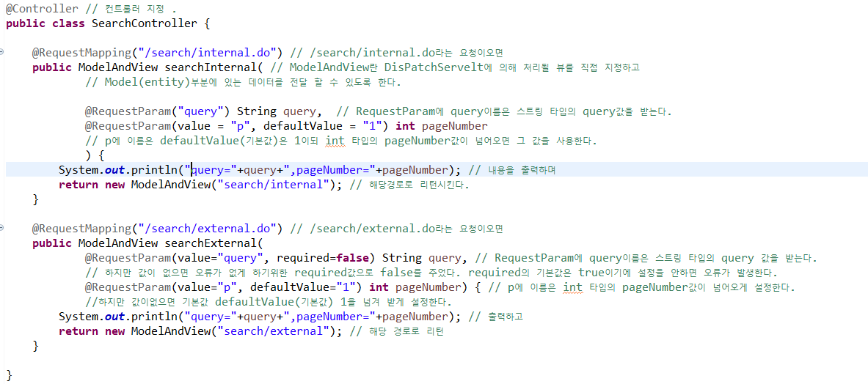Viewport: 868px width, 384px height.
Task: Click underlined int in '넘어오게 설정한다' comment
Action: click(573, 287)
